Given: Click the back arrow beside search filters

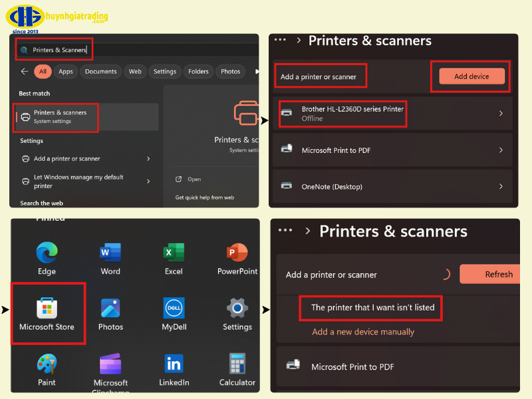Looking at the screenshot, I should point(25,72).
